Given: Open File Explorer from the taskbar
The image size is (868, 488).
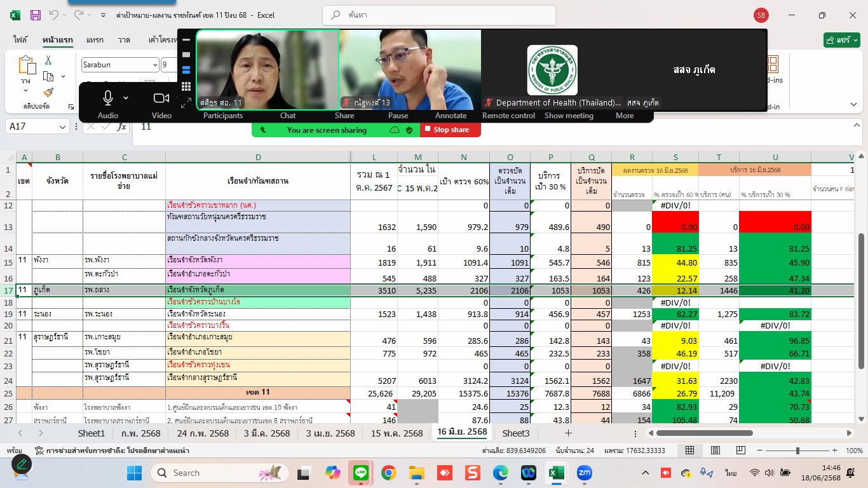Looking at the screenshot, I should [417, 473].
